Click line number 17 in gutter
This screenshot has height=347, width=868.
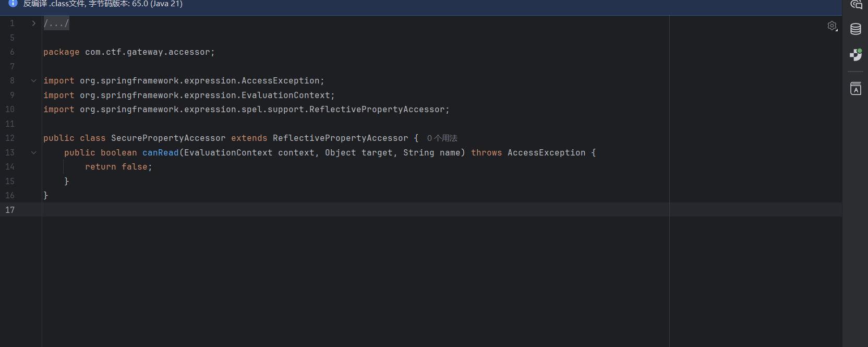coord(10,210)
